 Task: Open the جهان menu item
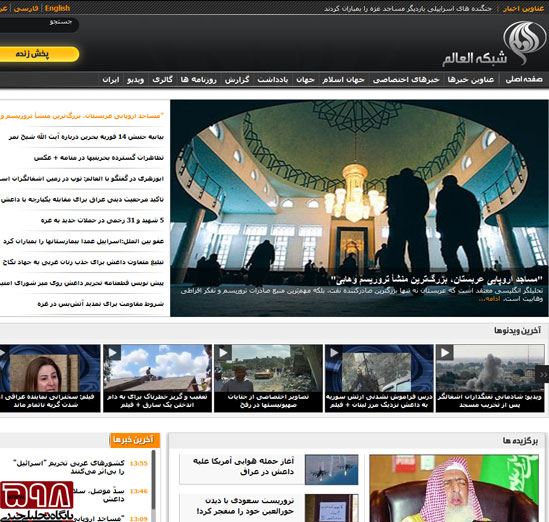click(305, 80)
